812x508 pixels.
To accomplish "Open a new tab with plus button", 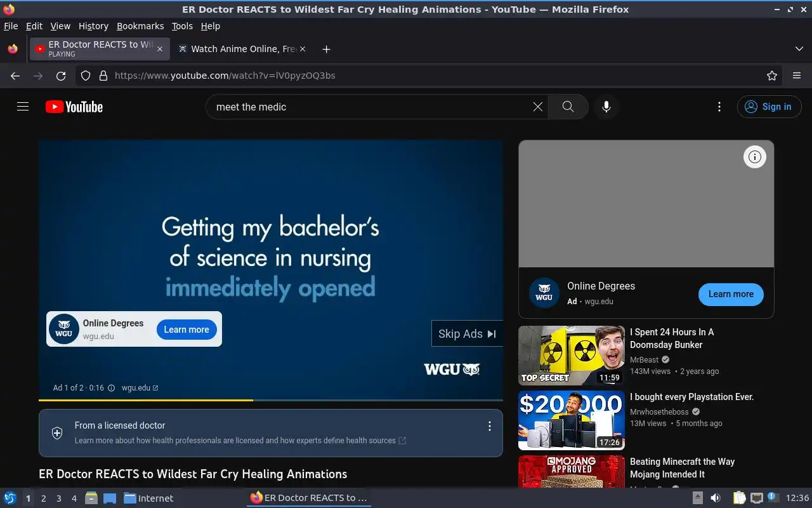I will (x=326, y=49).
